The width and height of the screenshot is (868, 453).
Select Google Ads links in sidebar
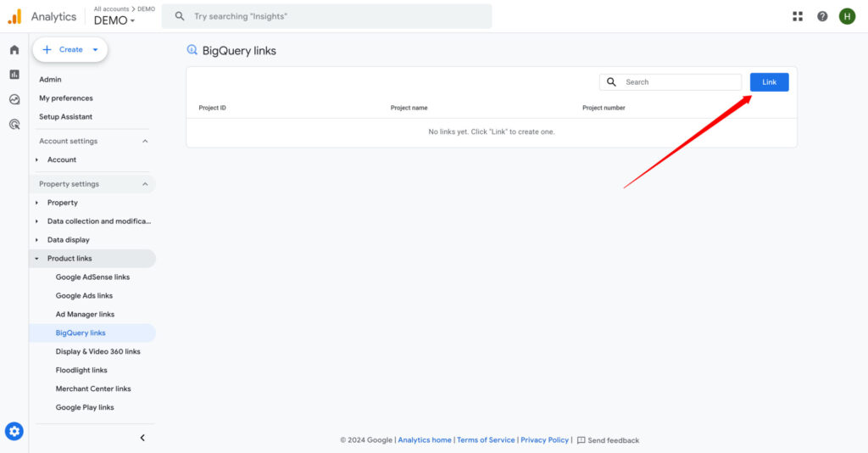point(84,296)
